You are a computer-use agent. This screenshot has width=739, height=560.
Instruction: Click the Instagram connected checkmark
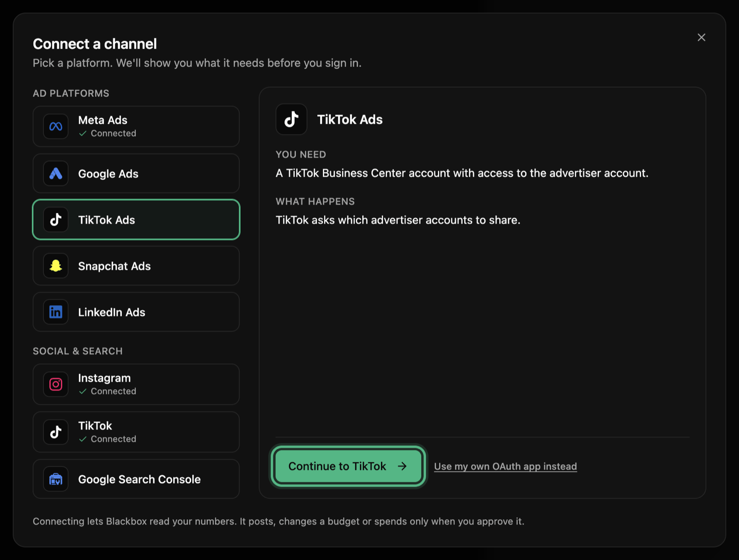coord(83,391)
